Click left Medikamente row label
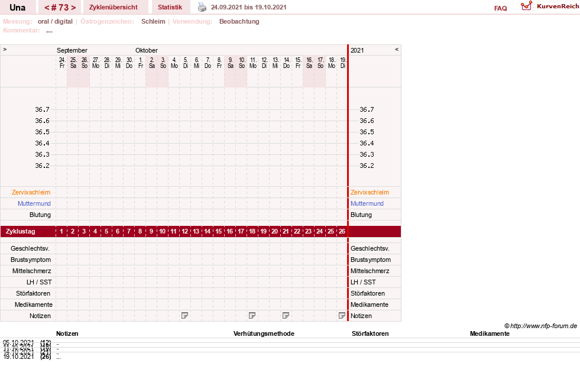 pyautogui.click(x=33, y=304)
